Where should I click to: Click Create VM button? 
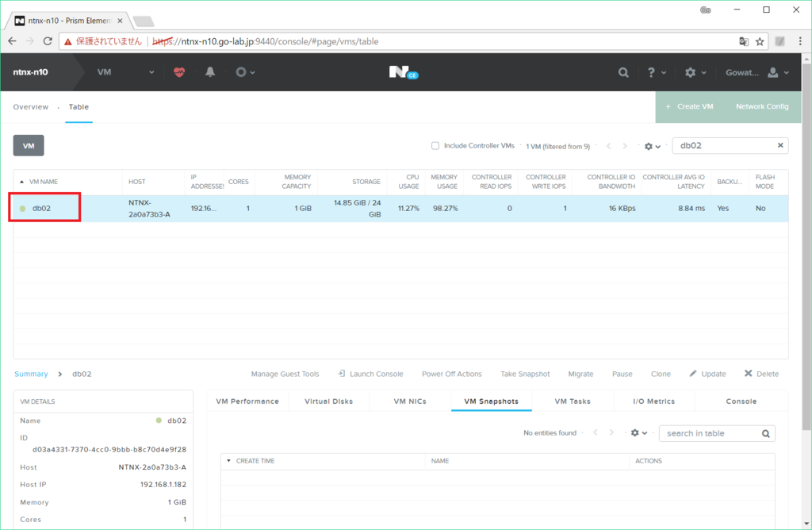(689, 106)
